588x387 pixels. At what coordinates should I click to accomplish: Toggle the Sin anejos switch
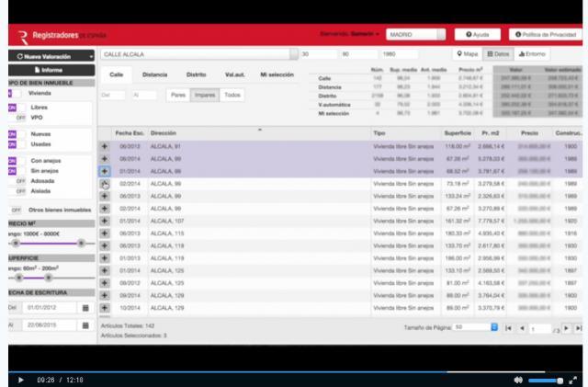click(x=17, y=171)
